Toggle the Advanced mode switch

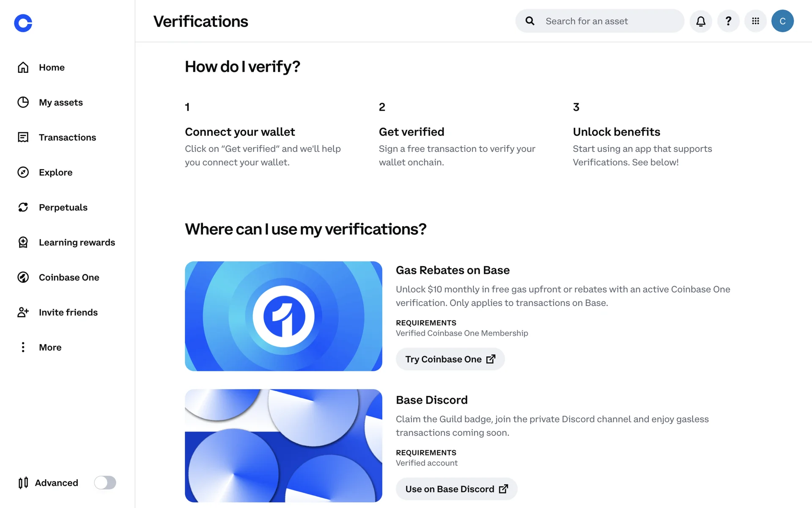pos(105,483)
